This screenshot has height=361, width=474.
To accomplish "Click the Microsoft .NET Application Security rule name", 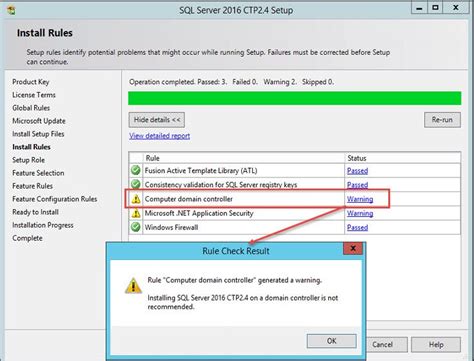I will (199, 213).
